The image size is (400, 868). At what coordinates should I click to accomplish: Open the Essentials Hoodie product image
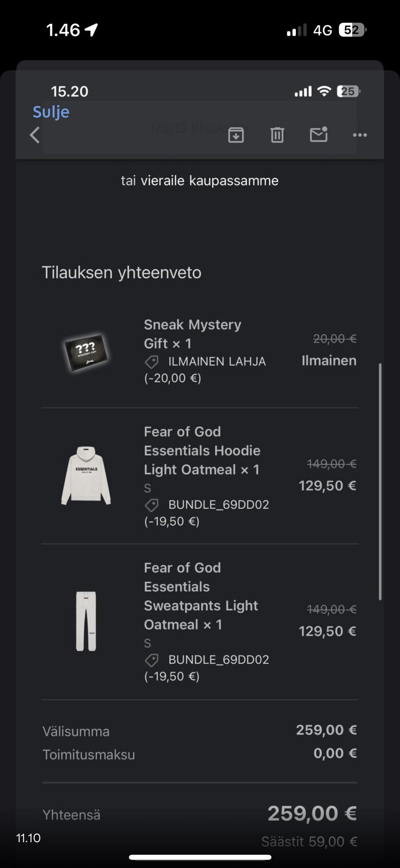click(x=86, y=476)
